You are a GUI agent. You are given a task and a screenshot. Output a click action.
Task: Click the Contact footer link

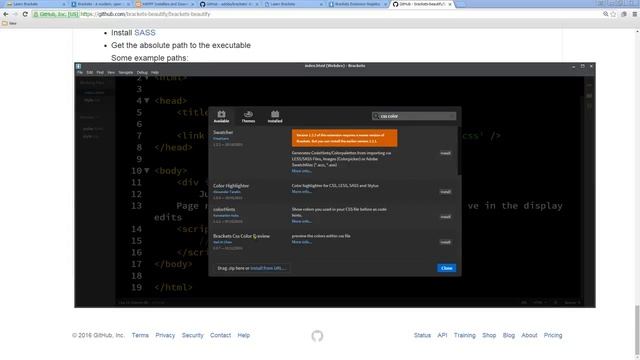(x=220, y=335)
